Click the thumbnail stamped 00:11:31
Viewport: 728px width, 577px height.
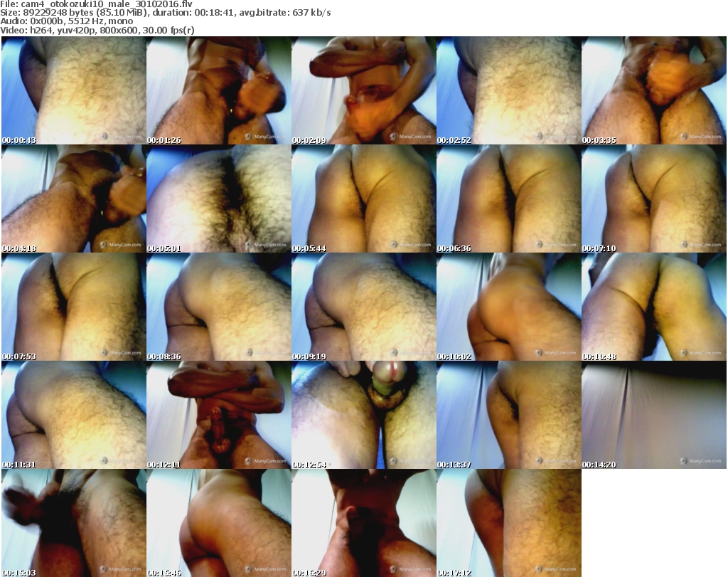click(x=74, y=415)
